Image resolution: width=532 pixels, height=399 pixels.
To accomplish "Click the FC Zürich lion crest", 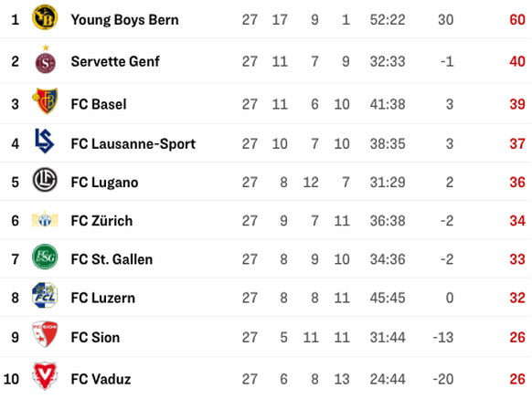I will tap(45, 219).
